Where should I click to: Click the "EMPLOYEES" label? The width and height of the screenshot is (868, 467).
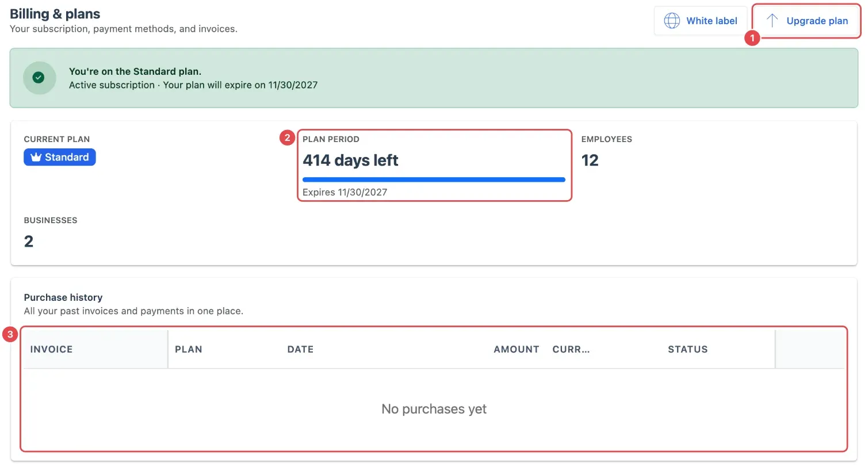pos(606,139)
